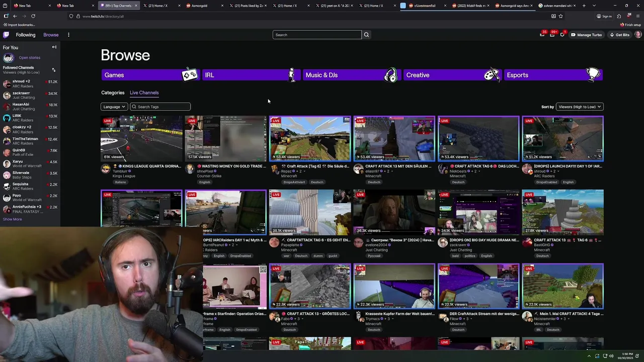This screenshot has height=362, width=644.
Task: Open the Browse page in top nav
Action: (x=51, y=35)
